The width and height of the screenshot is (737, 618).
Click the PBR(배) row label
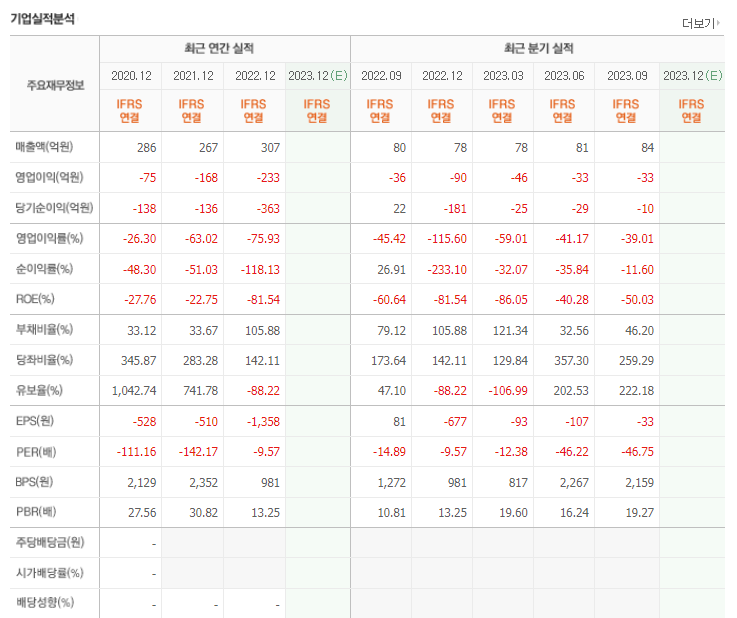point(36,512)
